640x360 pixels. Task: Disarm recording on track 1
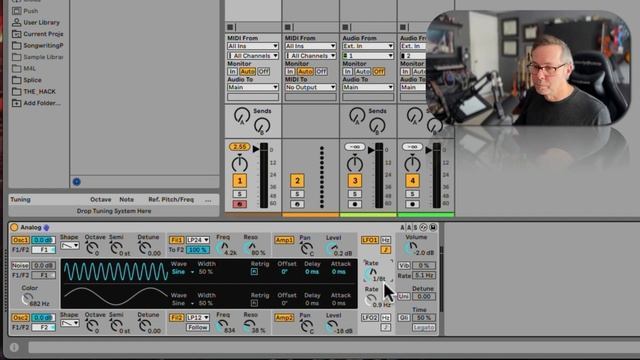pyautogui.click(x=240, y=204)
